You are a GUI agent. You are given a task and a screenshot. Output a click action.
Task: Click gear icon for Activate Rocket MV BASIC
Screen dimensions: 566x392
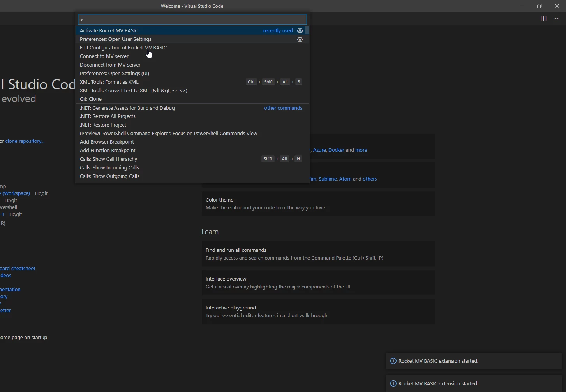point(300,31)
